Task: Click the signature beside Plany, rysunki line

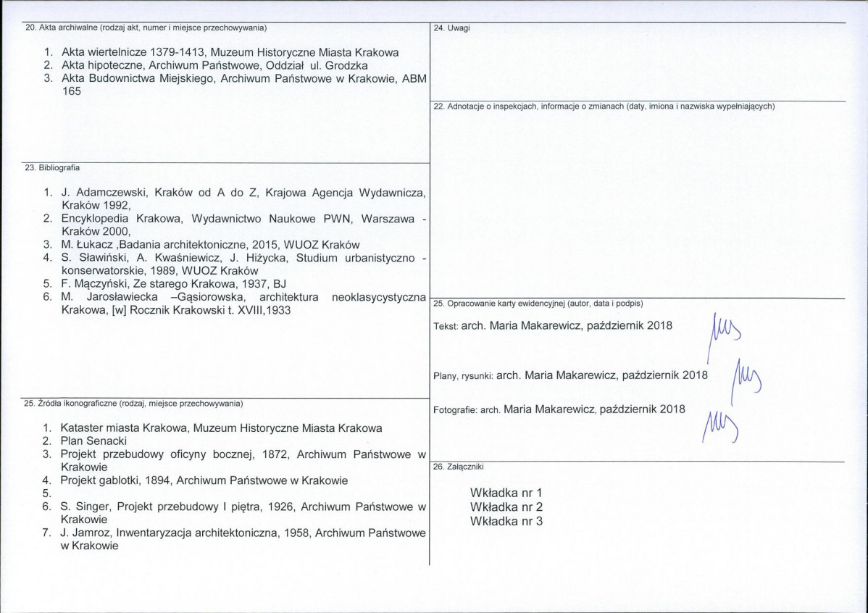Action: (746, 382)
